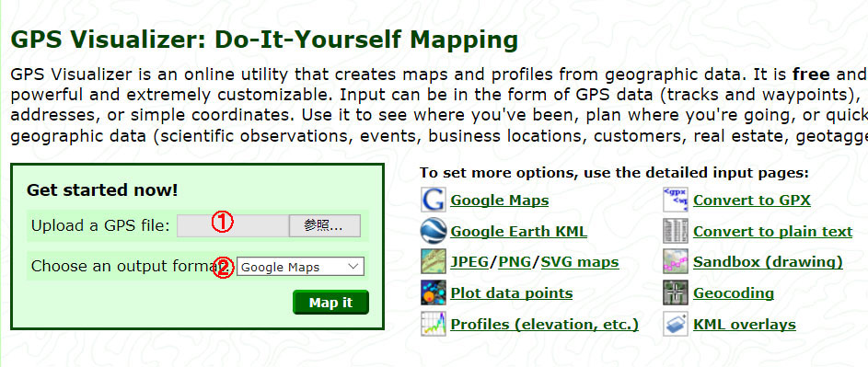Click the green Map it button
Viewport: 868px width, 367px height.
tap(330, 303)
